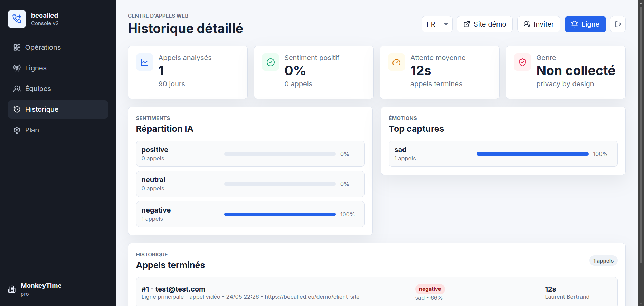Select the Historique sidebar item
The image size is (644, 306).
click(58, 109)
